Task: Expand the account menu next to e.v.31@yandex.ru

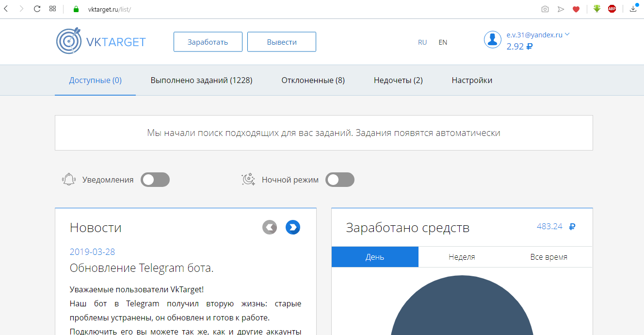Action: coord(567,34)
